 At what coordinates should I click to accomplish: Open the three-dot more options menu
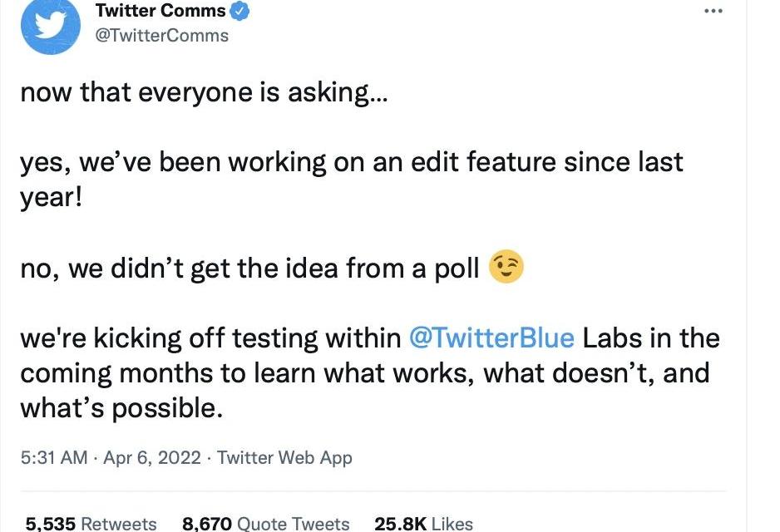(x=713, y=11)
